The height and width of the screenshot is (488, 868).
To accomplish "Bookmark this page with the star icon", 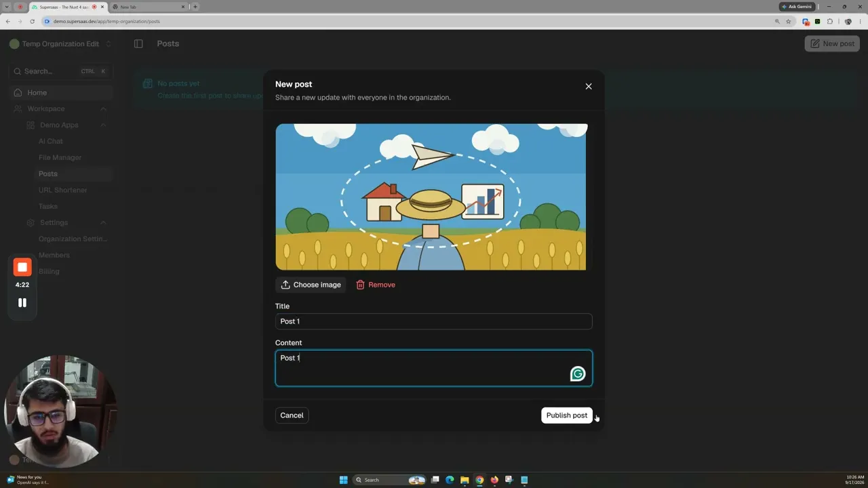I will point(789,21).
